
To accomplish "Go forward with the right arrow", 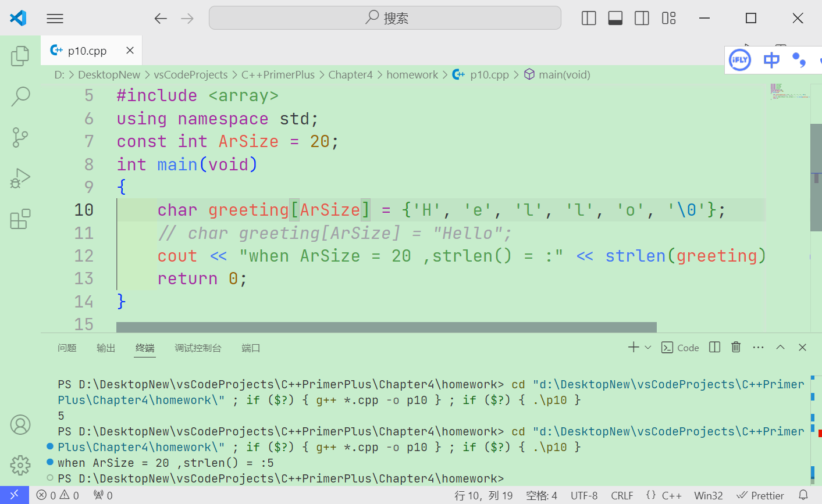I will (x=187, y=19).
